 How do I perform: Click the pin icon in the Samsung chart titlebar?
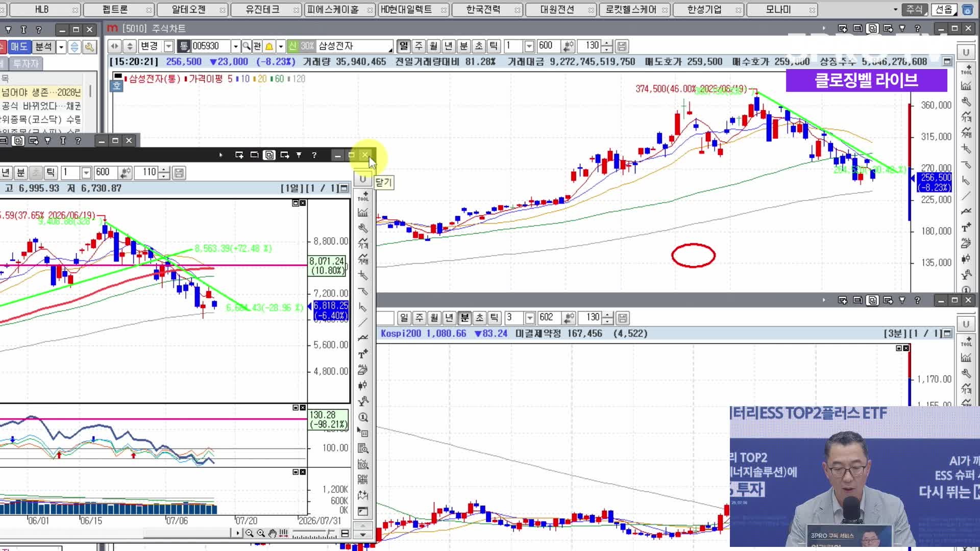pyautogui.click(x=902, y=29)
